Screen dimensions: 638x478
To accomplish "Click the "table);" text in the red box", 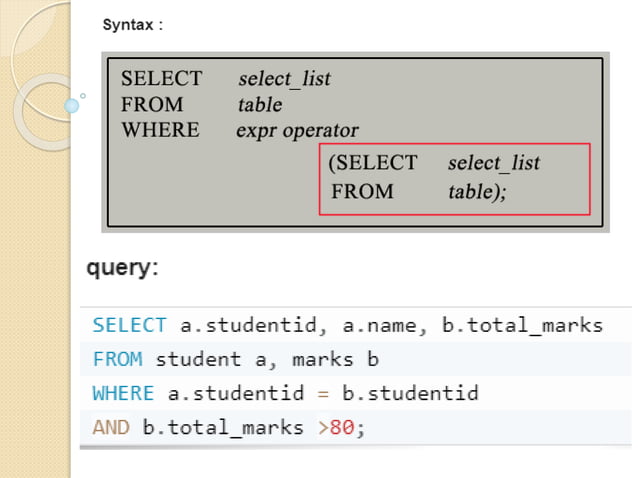I will point(477,191).
